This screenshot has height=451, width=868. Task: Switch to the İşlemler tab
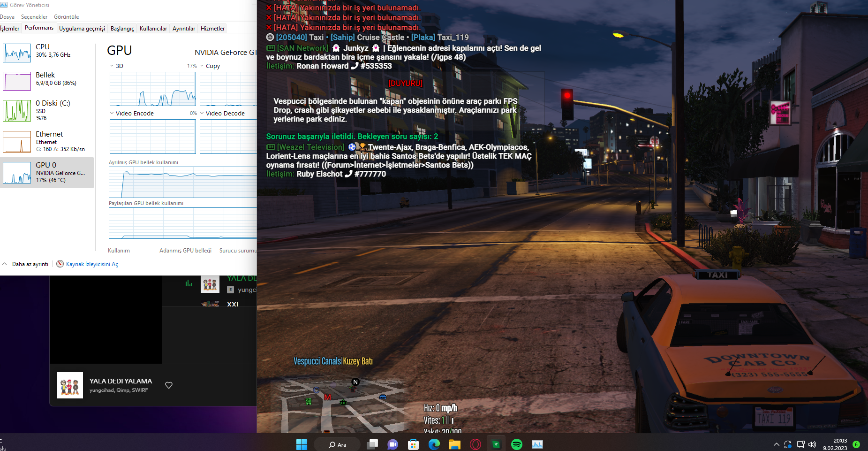point(10,29)
